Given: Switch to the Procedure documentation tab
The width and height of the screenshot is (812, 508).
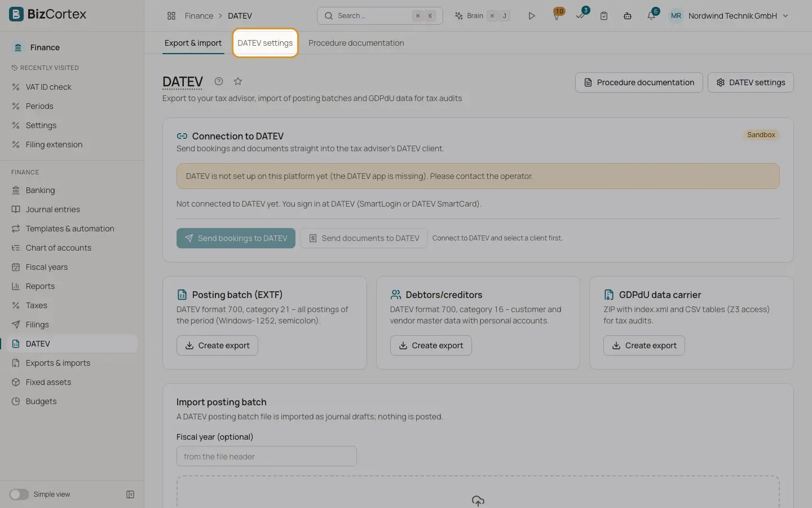Looking at the screenshot, I should 356,43.
